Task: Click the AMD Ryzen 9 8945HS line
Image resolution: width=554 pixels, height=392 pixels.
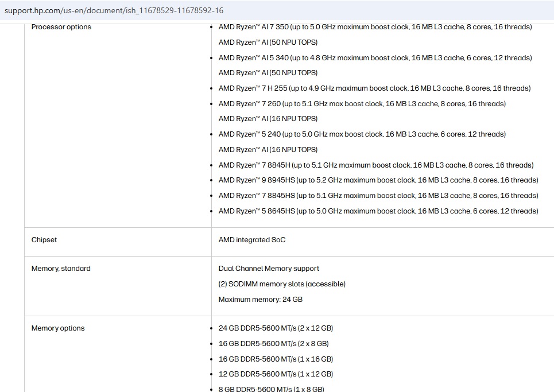Action: coord(378,180)
